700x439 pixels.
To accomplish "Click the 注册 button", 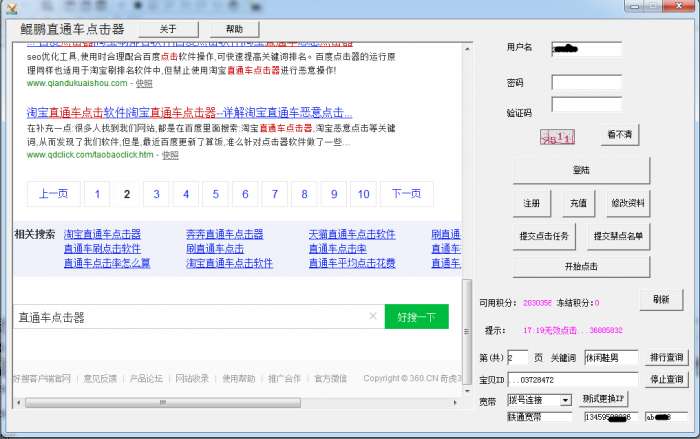I will tap(532, 203).
